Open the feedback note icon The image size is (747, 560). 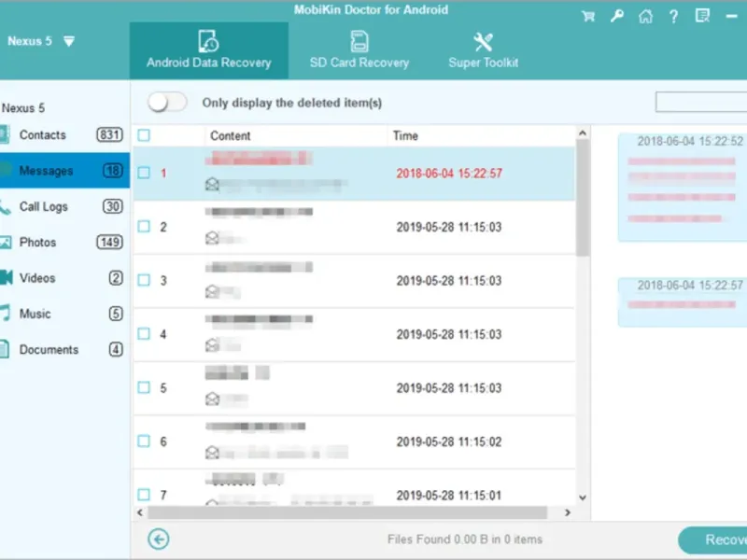coord(703,16)
